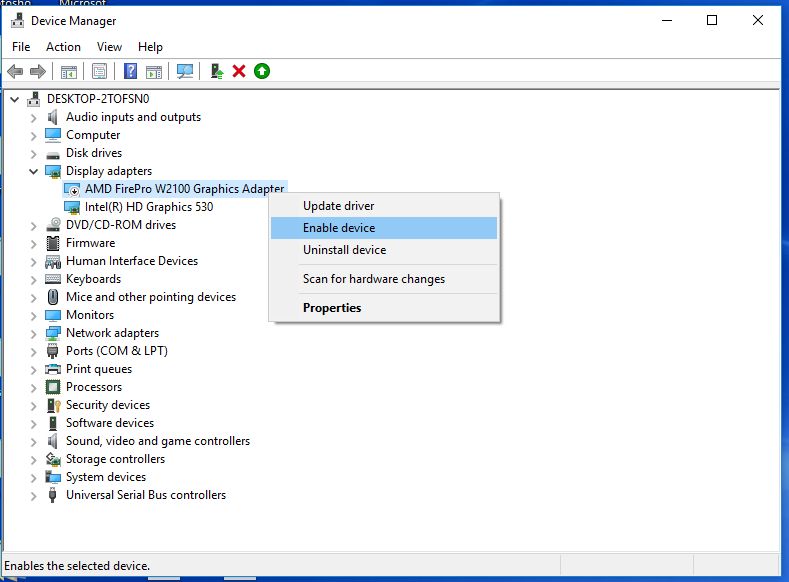Expand Sound, video and game controllers
This screenshot has height=582, width=789.
[x=33, y=442]
